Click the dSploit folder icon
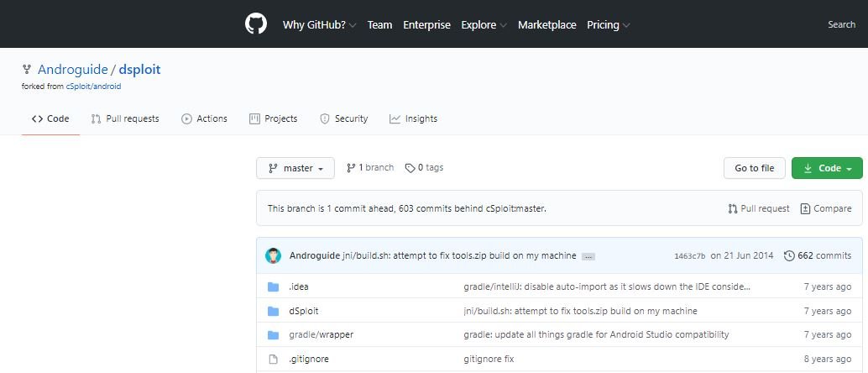The height and width of the screenshot is (373, 868). point(273,311)
